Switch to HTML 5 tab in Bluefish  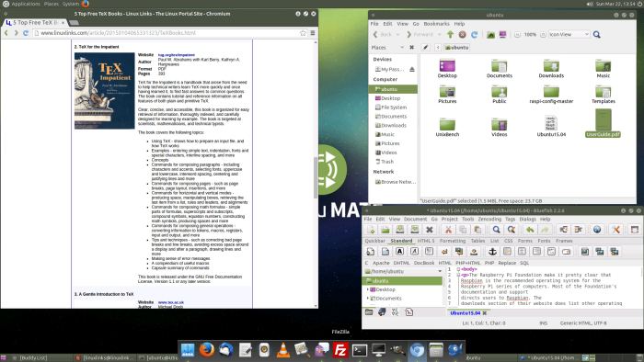click(425, 241)
